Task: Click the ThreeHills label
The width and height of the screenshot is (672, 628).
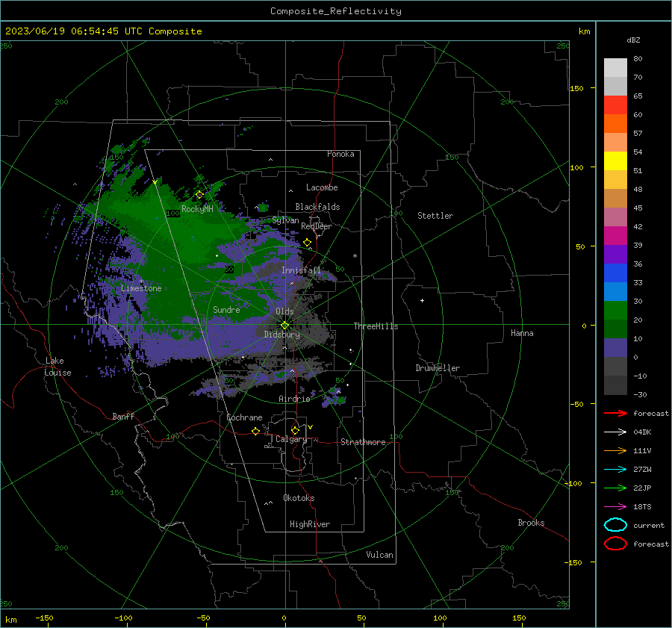Action: (376, 326)
